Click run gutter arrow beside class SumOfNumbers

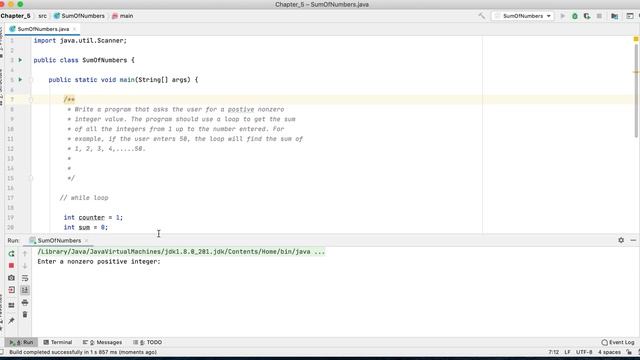coord(20,60)
